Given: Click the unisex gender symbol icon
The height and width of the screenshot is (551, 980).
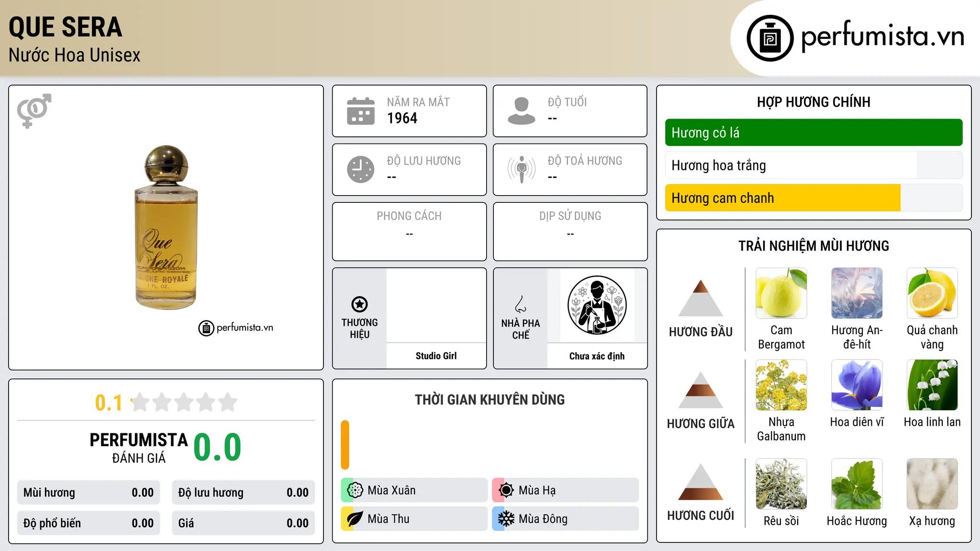Looking at the screenshot, I should pyautogui.click(x=34, y=111).
